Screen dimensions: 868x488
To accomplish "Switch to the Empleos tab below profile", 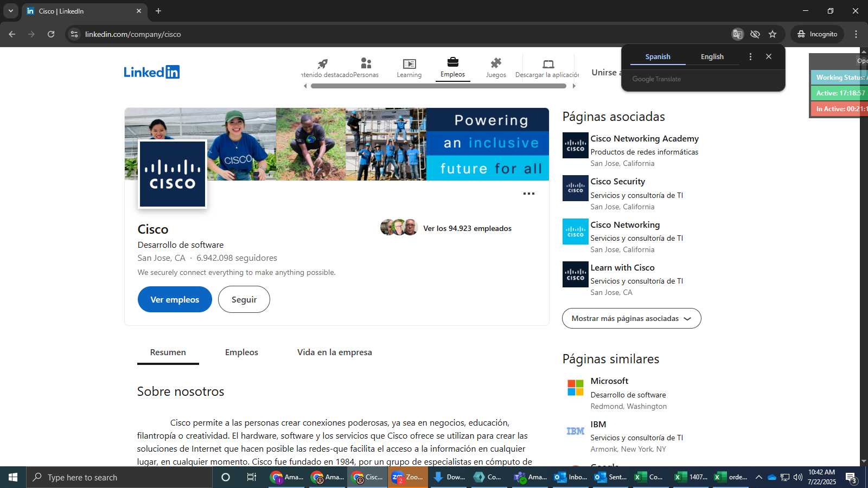I will (241, 352).
